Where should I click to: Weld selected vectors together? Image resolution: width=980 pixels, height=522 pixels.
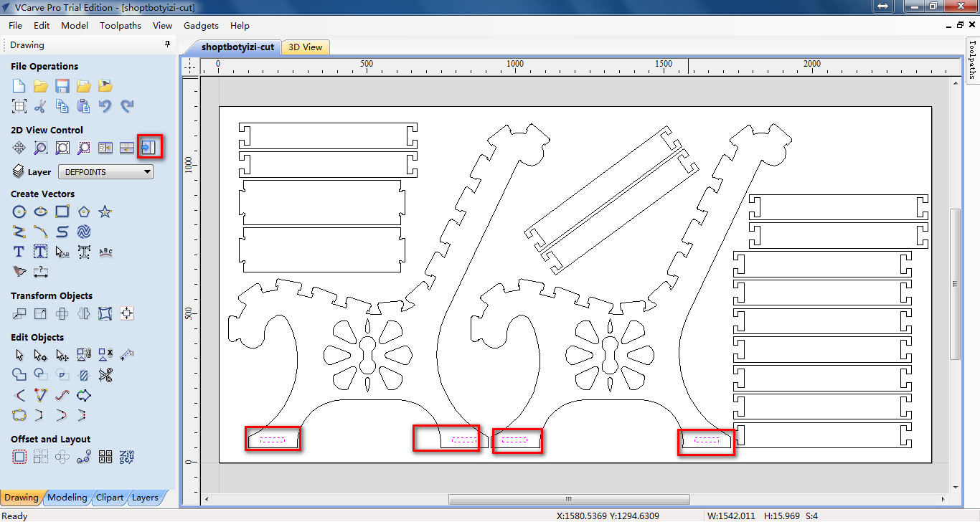[x=19, y=374]
